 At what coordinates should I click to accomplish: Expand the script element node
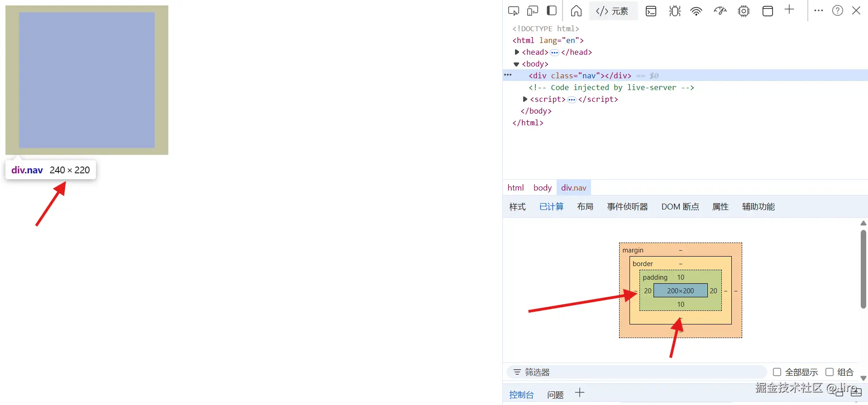click(x=525, y=99)
